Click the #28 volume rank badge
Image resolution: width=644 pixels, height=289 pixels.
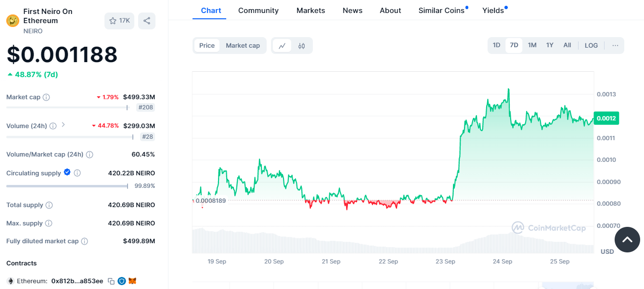pyautogui.click(x=148, y=137)
